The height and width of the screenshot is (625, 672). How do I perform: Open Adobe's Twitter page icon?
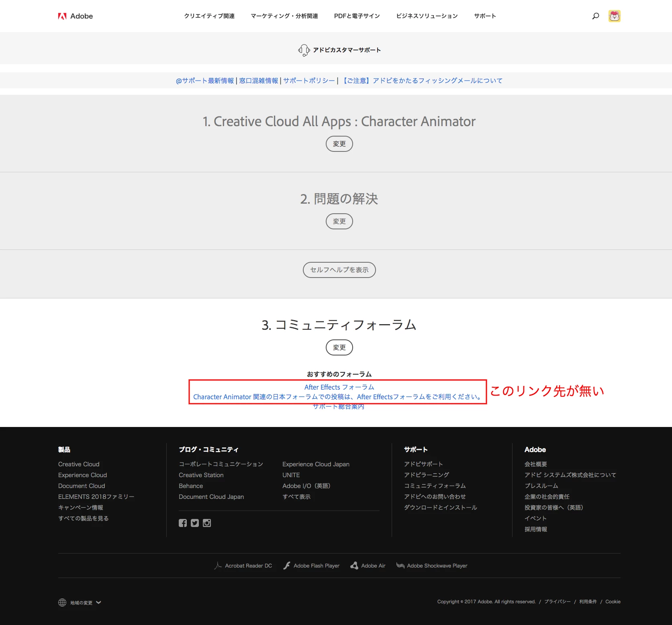(195, 523)
